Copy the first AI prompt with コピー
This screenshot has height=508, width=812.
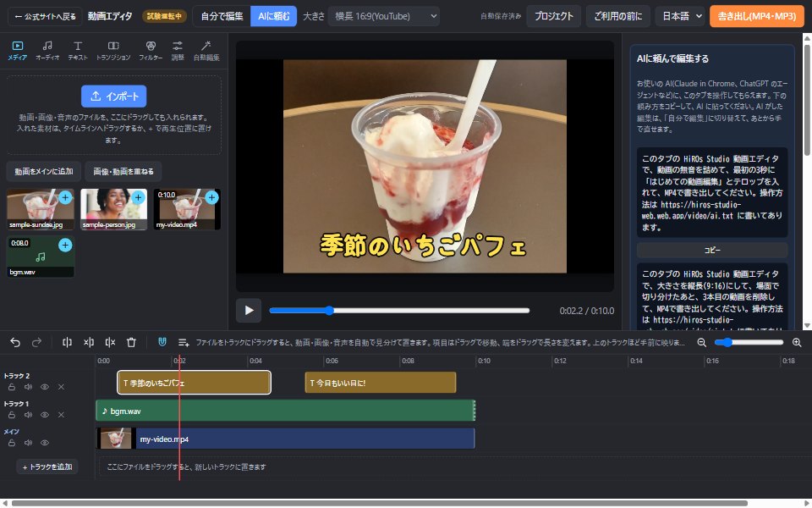click(712, 250)
